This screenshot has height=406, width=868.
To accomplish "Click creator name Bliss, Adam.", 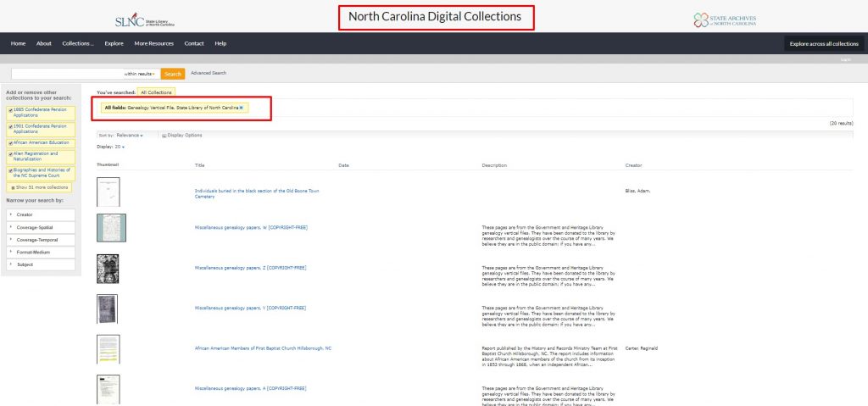I will click(x=637, y=191).
